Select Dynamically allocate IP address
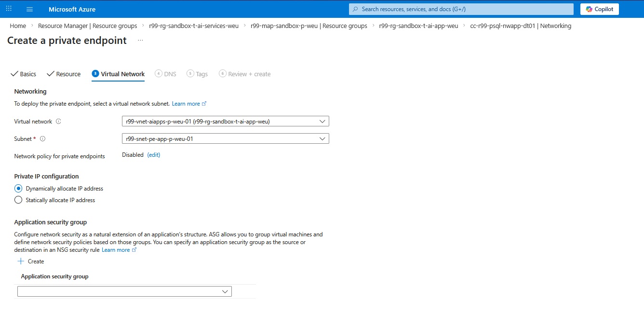The width and height of the screenshot is (644, 329). tap(18, 188)
